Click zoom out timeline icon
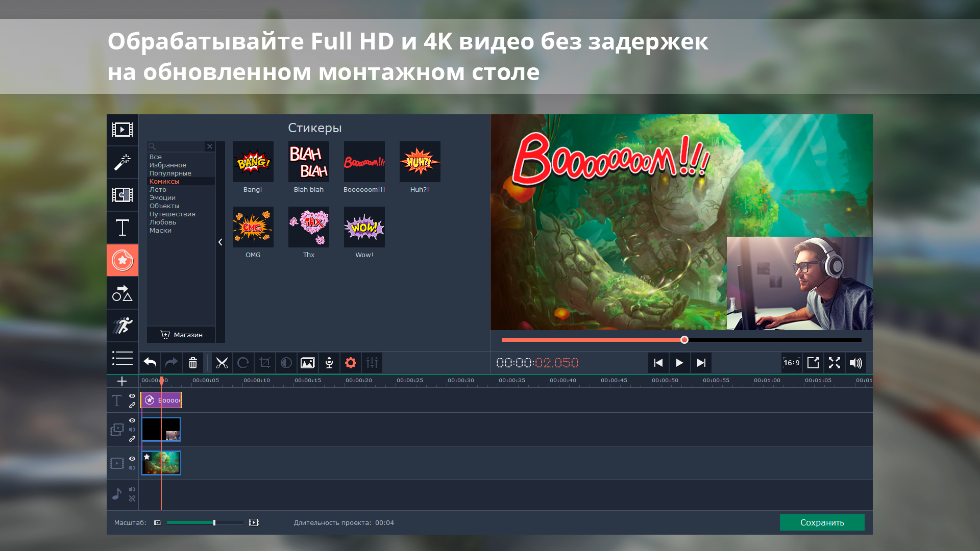Image resolution: width=980 pixels, height=551 pixels. point(158,522)
